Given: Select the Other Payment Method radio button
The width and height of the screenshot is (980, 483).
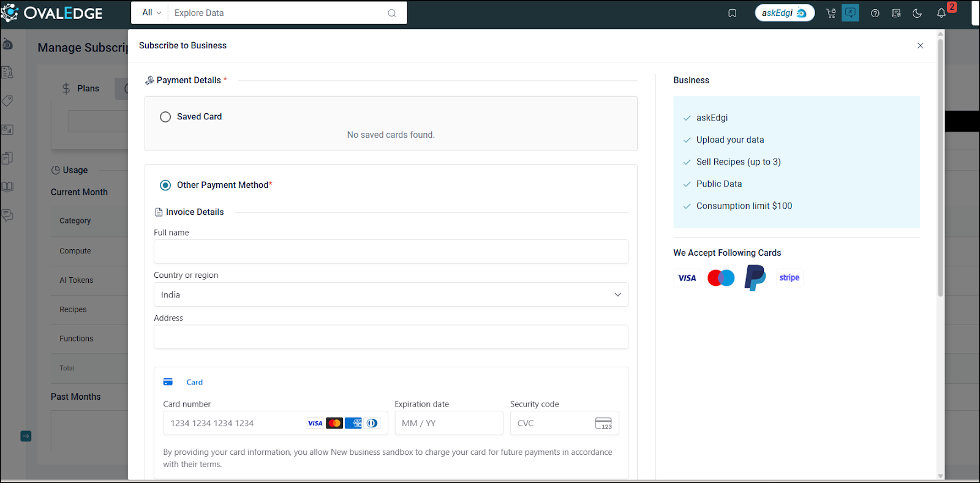Looking at the screenshot, I should 165,185.
